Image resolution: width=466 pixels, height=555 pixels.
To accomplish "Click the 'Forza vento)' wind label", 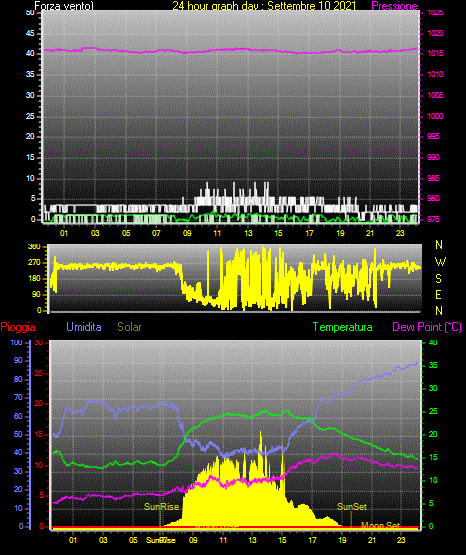I will pos(64,6).
